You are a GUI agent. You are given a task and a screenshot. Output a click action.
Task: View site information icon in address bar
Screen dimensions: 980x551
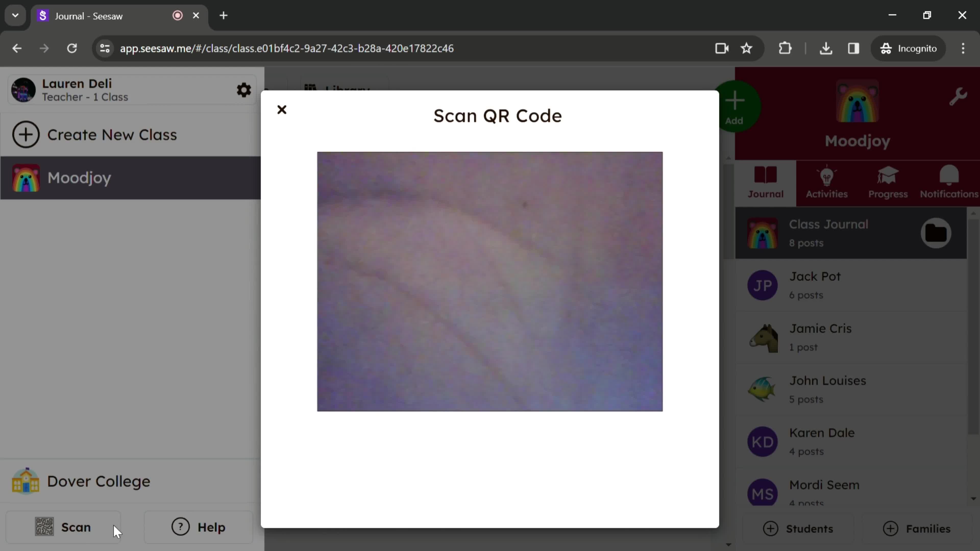pyautogui.click(x=105, y=48)
